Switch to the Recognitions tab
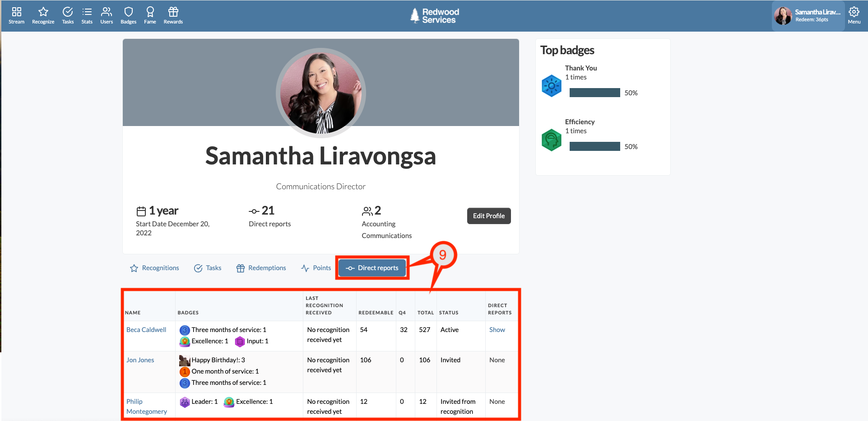 pos(155,268)
